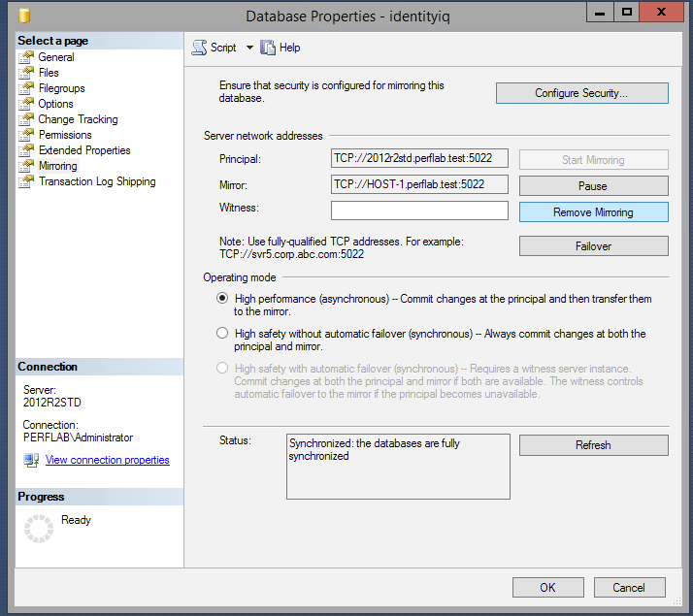Click the Change Tracking page icon
This screenshot has width=693, height=616.
[x=26, y=119]
